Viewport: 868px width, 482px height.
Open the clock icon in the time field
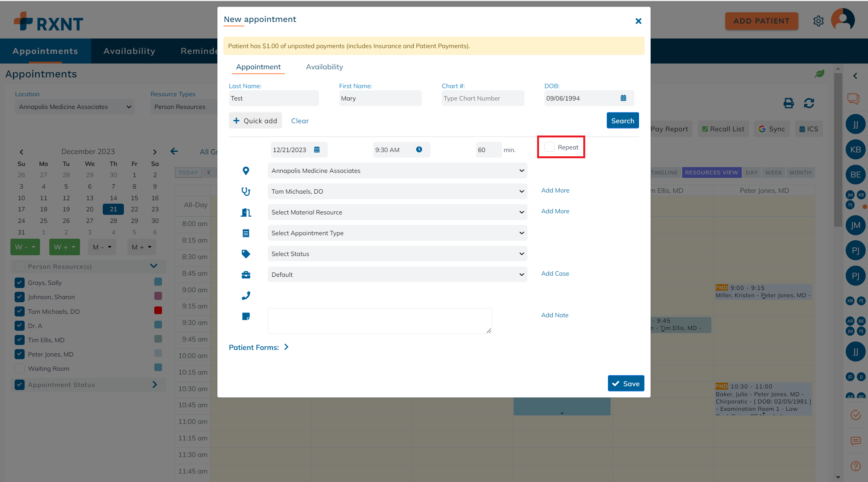(x=419, y=149)
